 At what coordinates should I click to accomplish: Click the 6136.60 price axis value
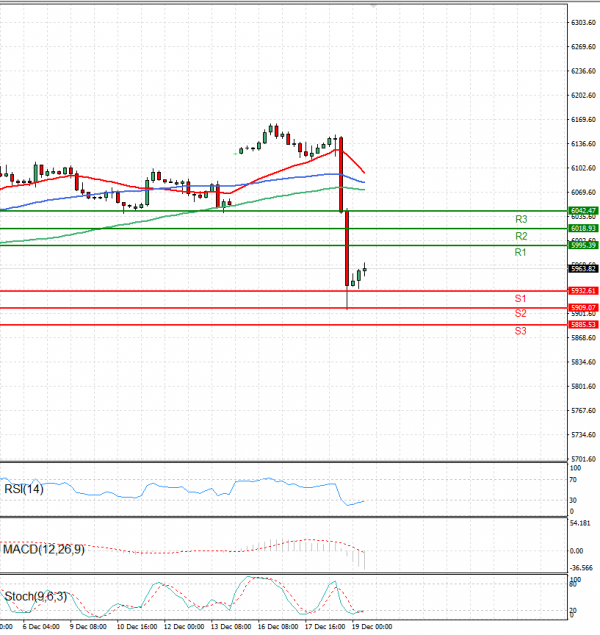pyautogui.click(x=583, y=144)
